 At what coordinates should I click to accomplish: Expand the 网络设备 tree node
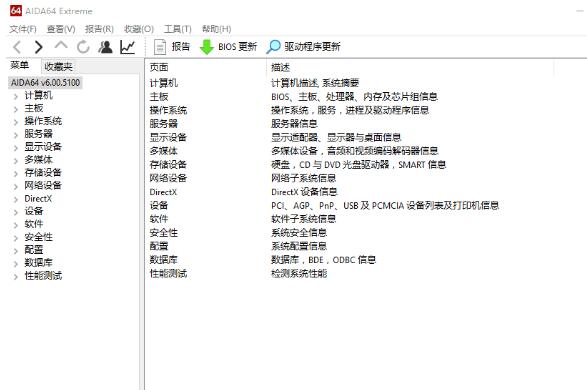(x=16, y=187)
